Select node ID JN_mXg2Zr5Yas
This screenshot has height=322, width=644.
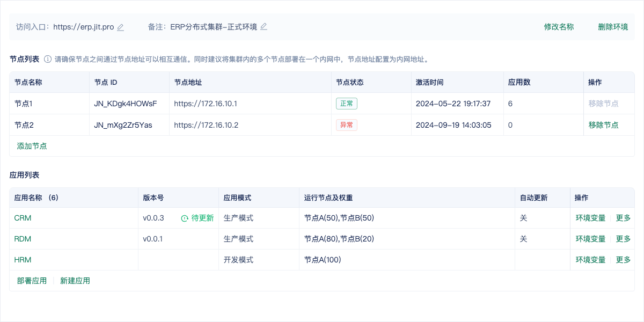click(123, 125)
